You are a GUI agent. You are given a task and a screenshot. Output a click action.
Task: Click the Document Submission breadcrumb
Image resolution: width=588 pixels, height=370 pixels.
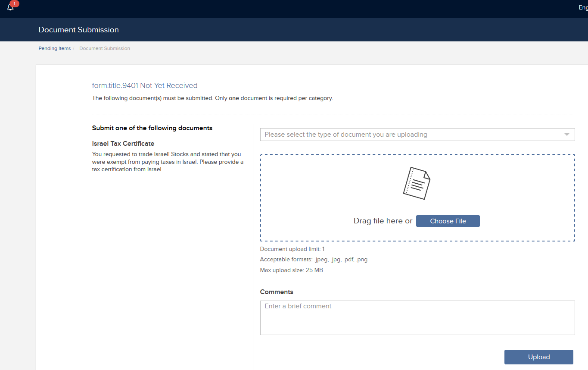click(105, 48)
